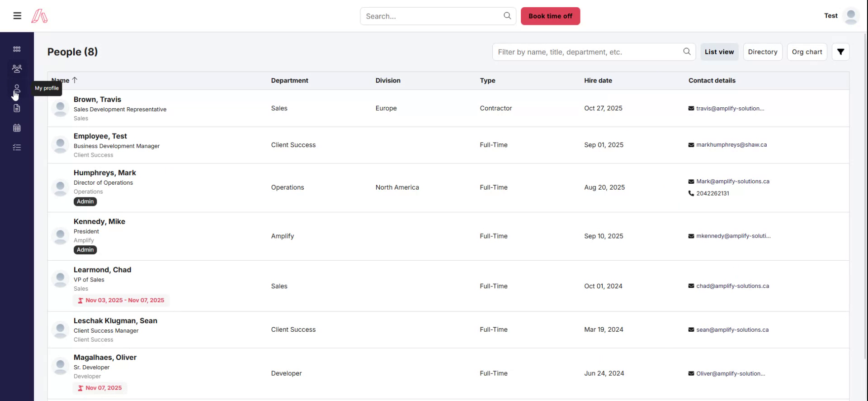Open Kennedy, Mike profile
Viewport: 868px width, 401px height.
(x=99, y=222)
